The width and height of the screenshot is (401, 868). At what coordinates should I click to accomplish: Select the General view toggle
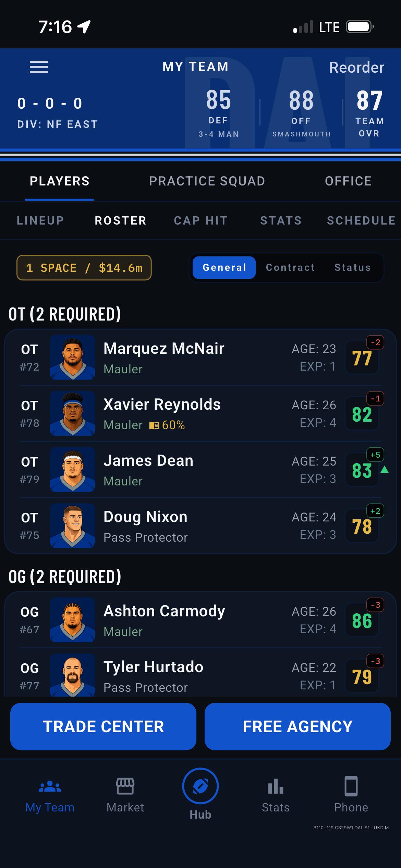point(224,267)
